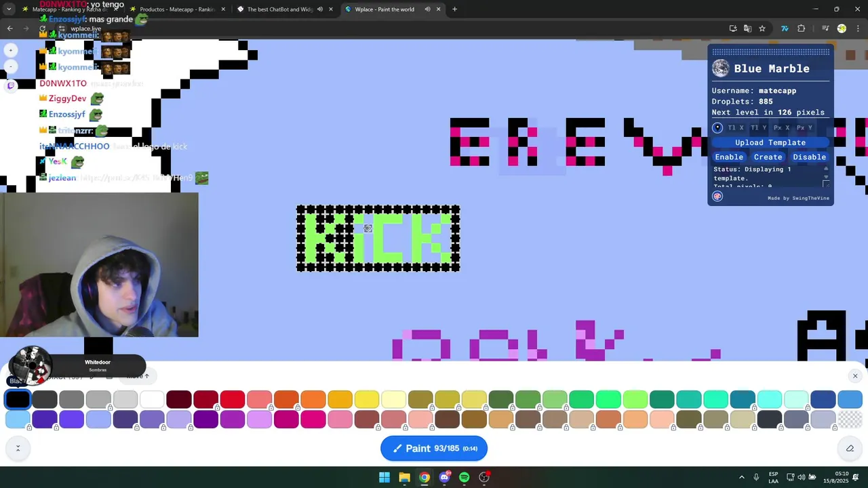Click the volume tray icon

pos(801,477)
